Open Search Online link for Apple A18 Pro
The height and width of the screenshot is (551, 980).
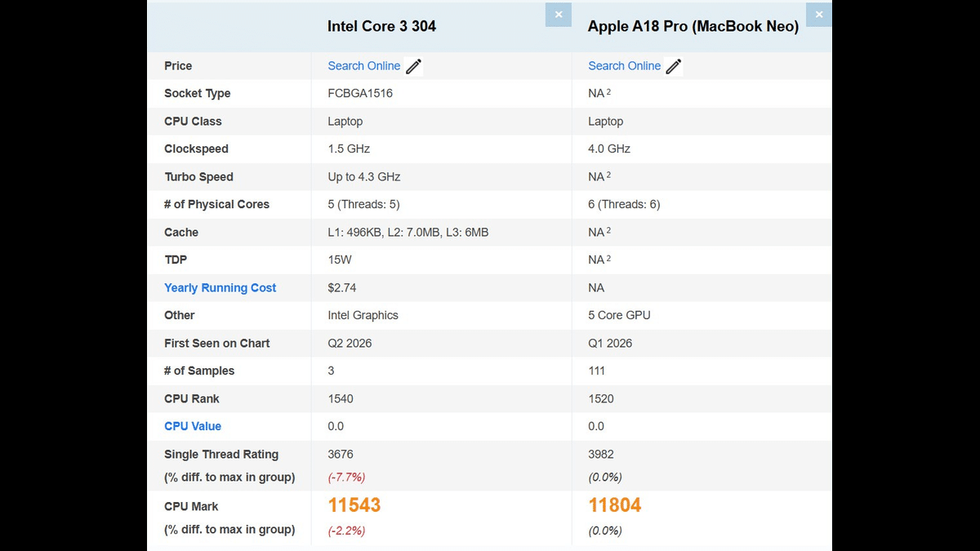pyautogui.click(x=625, y=66)
